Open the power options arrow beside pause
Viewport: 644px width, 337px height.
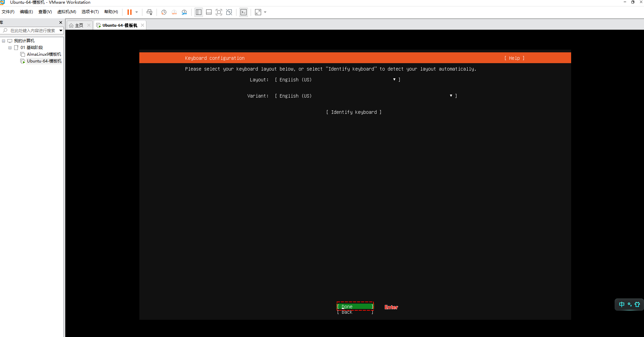click(137, 12)
